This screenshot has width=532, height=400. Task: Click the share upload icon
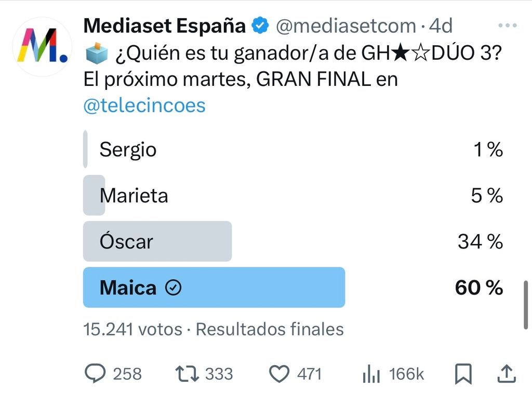pos(507,373)
